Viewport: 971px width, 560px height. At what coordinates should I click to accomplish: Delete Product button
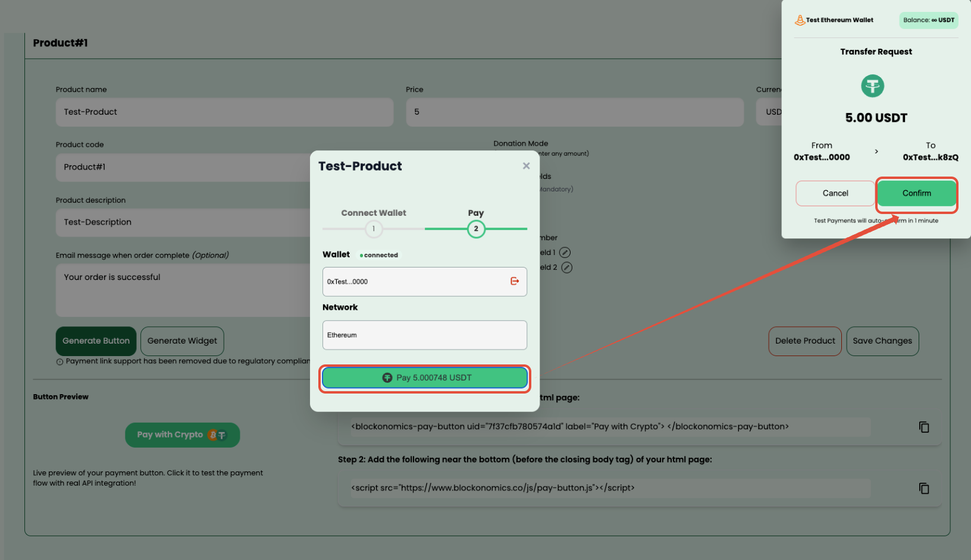pyautogui.click(x=805, y=341)
